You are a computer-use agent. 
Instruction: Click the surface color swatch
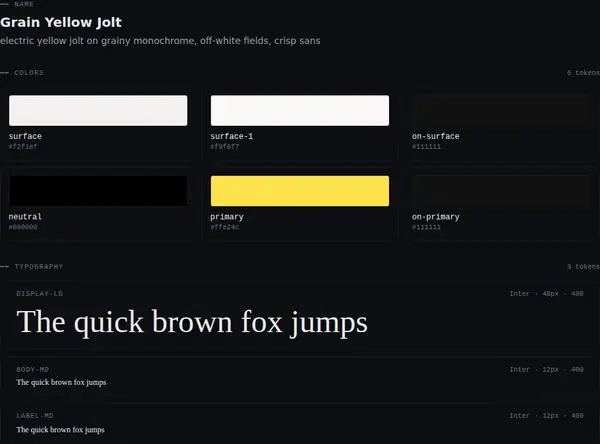pyautogui.click(x=98, y=110)
